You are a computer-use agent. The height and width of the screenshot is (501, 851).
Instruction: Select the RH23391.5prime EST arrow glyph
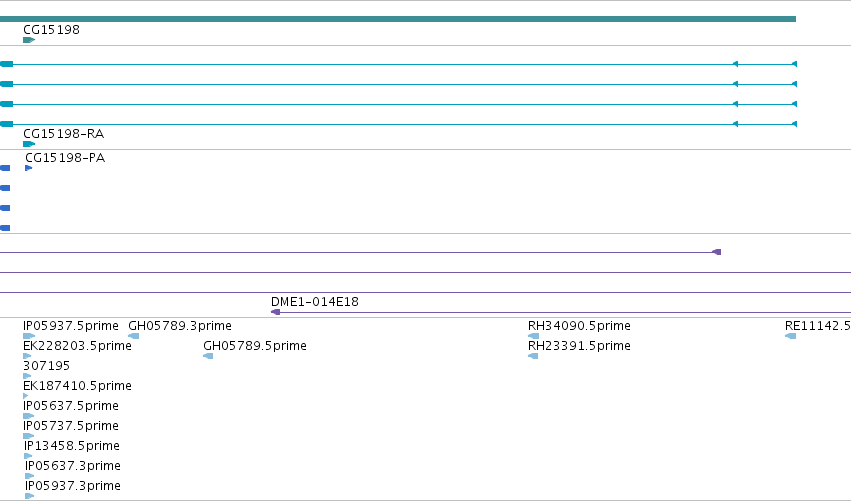(x=533, y=356)
